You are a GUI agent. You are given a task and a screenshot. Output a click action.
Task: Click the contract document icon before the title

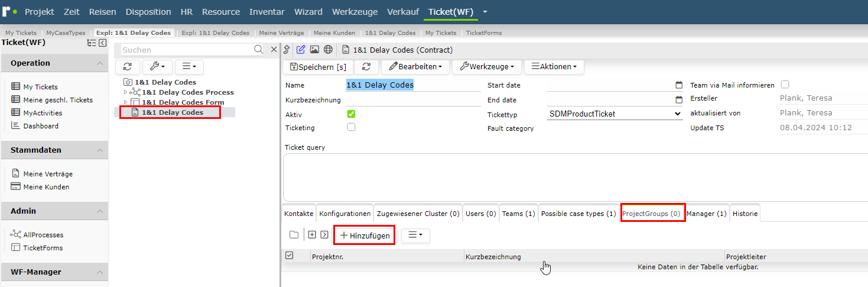click(x=346, y=50)
